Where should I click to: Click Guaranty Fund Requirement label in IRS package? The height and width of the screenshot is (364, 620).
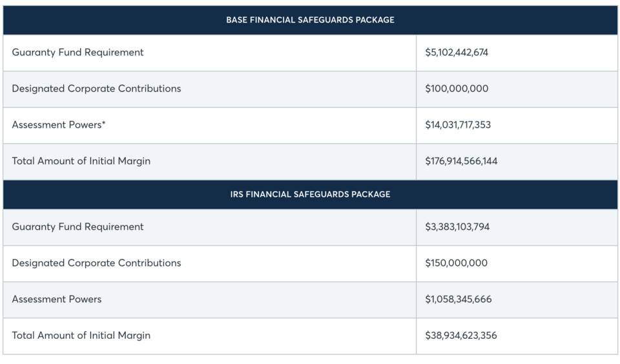77,227
